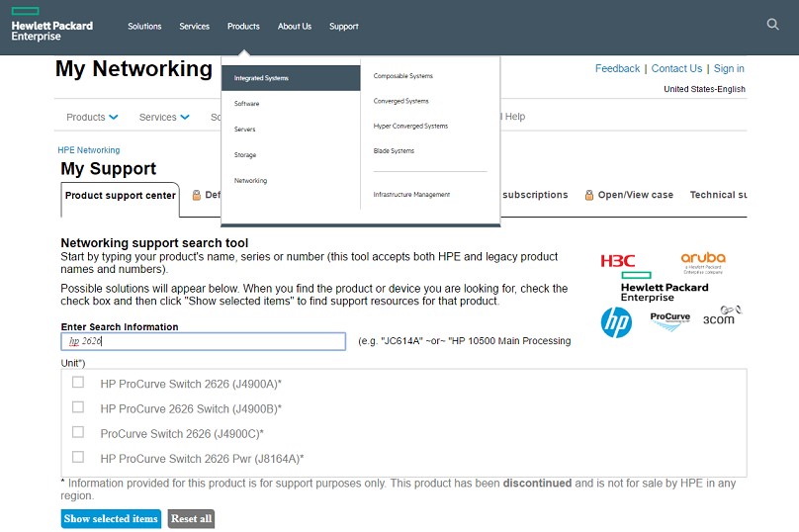Open Support in the top header menu
Screen dimensions: 799x532
(344, 27)
